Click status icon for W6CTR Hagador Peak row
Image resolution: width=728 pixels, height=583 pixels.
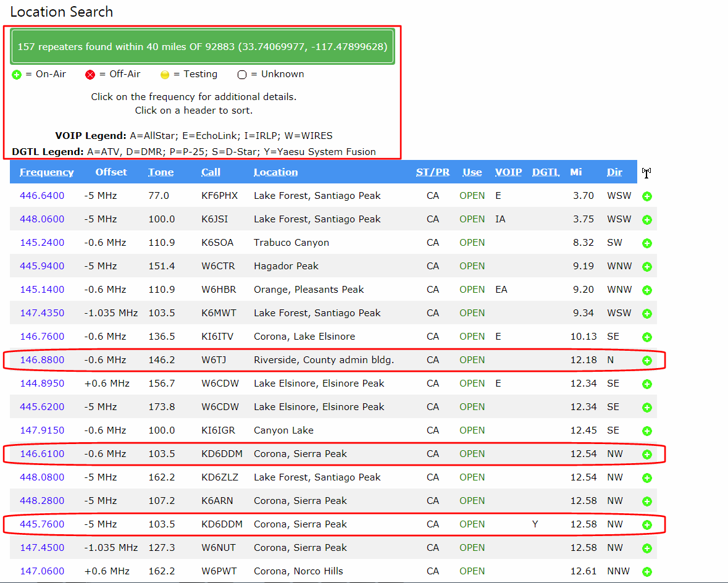click(647, 267)
